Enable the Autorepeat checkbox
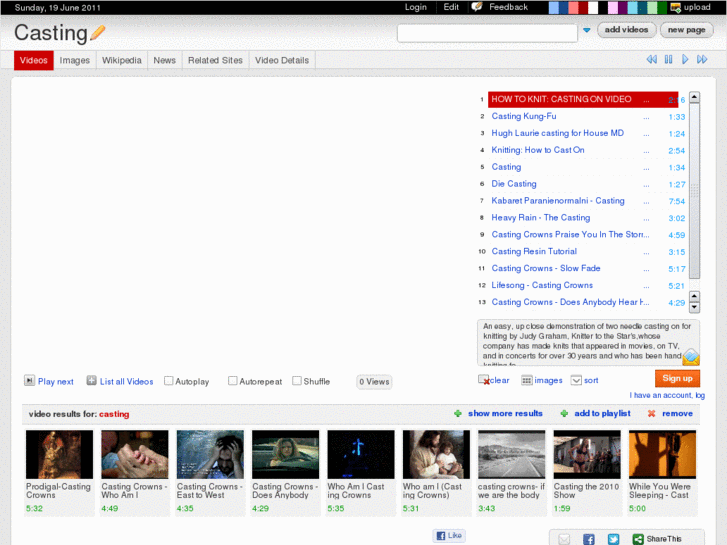Screen dimensions: 727x545 tap(233, 381)
